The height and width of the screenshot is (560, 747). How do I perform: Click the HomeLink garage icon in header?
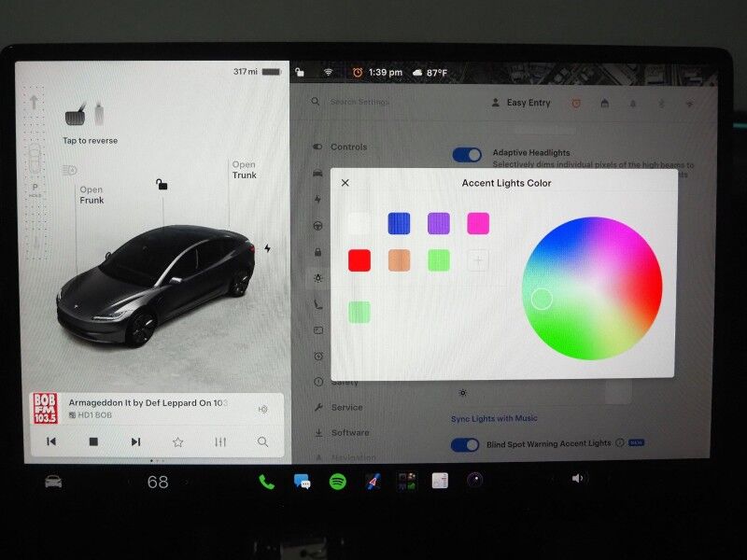605,103
